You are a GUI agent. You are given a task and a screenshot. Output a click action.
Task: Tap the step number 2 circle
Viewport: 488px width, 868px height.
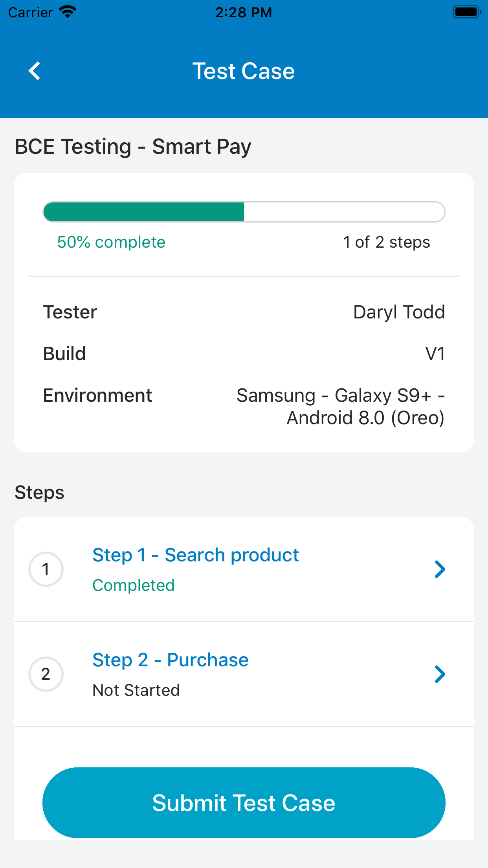(x=46, y=674)
